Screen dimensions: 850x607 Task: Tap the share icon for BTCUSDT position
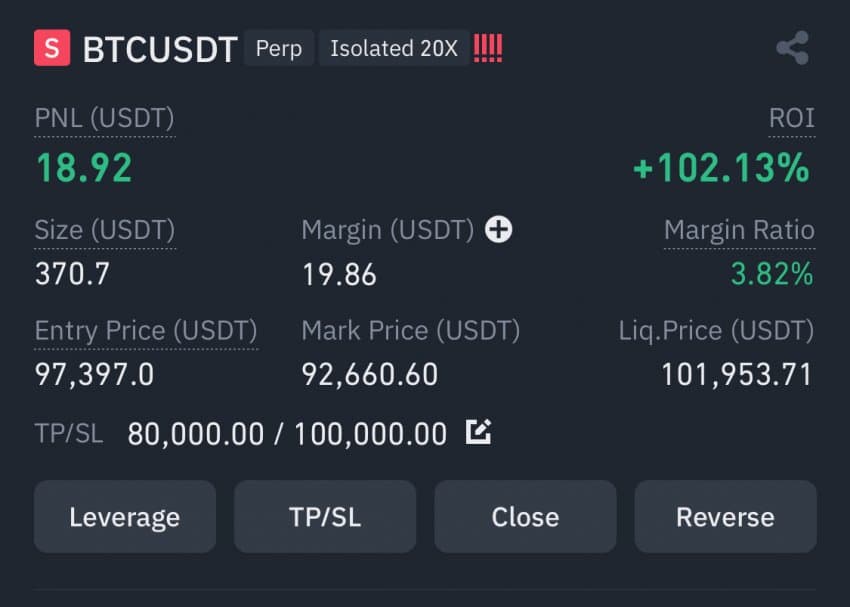pyautogui.click(x=793, y=48)
